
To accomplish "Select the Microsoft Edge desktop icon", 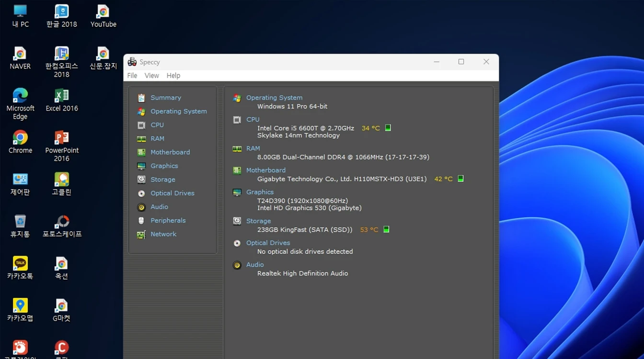I will (x=20, y=103).
